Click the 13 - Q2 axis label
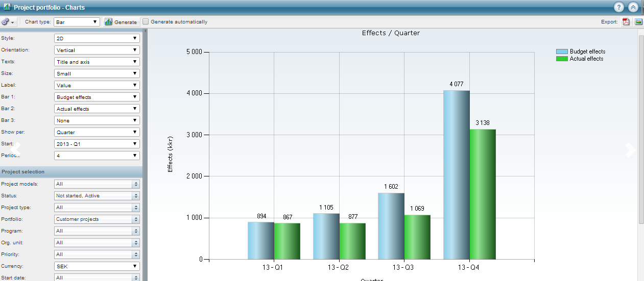This screenshot has height=281, width=644. [x=338, y=267]
